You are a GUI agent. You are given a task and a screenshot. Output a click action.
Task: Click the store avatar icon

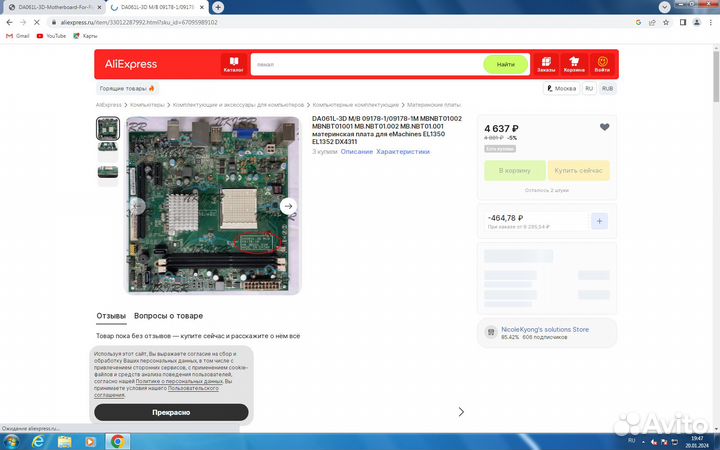pos(491,332)
